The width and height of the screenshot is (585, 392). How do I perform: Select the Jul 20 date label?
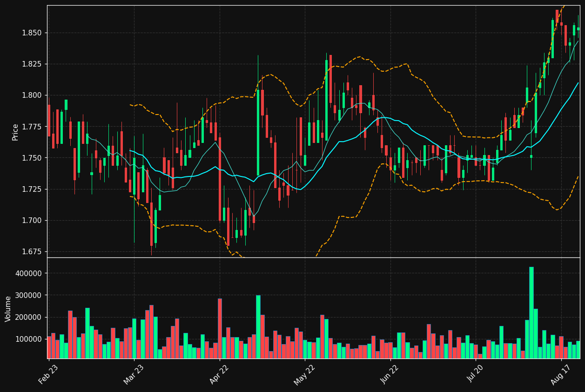pyautogui.click(x=476, y=374)
